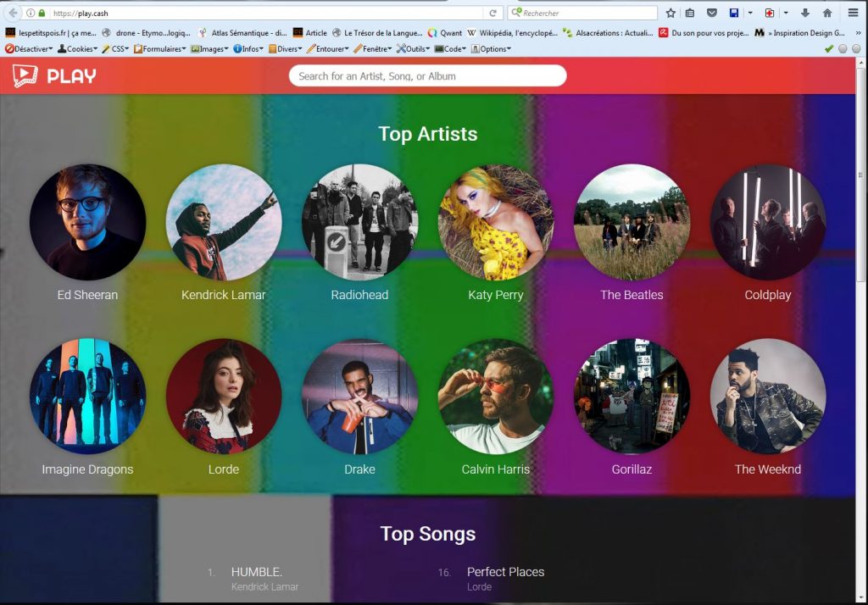Click the artist, song, or album search field
This screenshot has height=605, width=868.
pyautogui.click(x=427, y=76)
